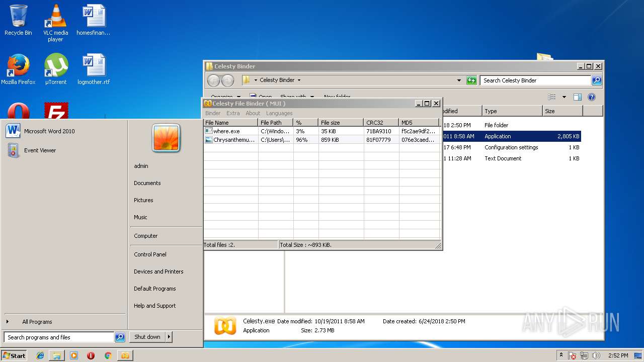Open the About menu

(253, 113)
